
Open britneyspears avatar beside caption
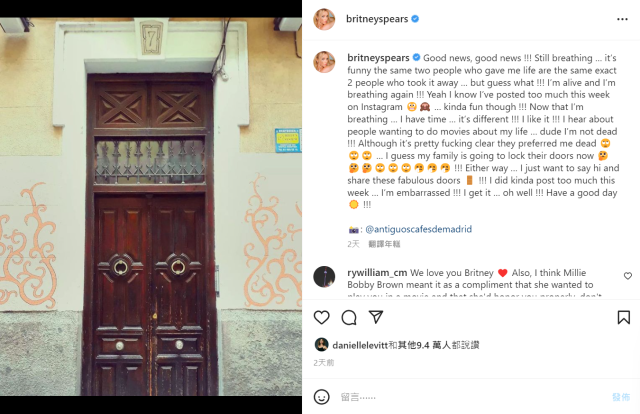(x=324, y=62)
